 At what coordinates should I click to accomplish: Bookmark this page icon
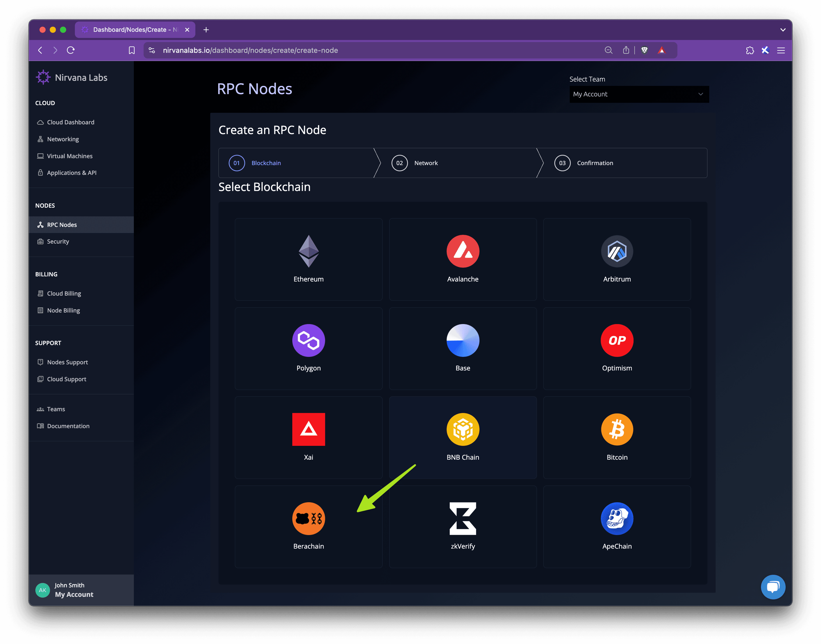[x=132, y=50]
